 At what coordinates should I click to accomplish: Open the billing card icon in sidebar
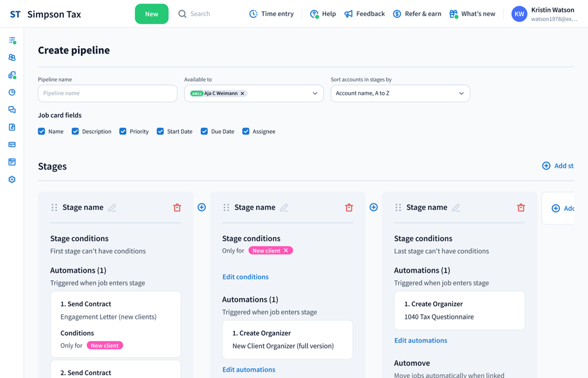click(12, 145)
